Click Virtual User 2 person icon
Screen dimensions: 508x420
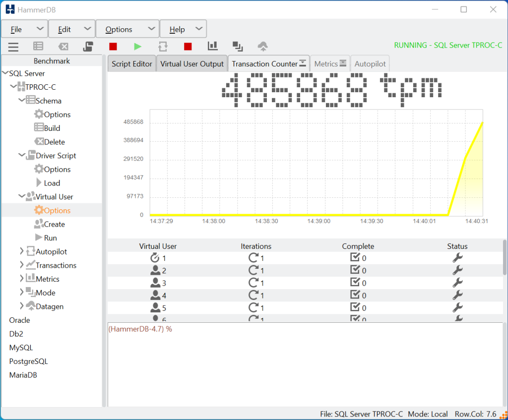pyautogui.click(x=155, y=270)
